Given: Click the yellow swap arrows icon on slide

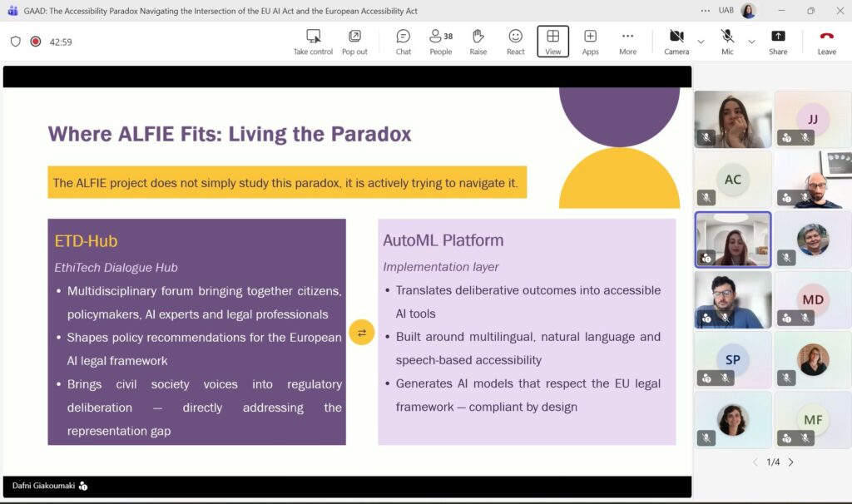Looking at the screenshot, I should (x=362, y=333).
